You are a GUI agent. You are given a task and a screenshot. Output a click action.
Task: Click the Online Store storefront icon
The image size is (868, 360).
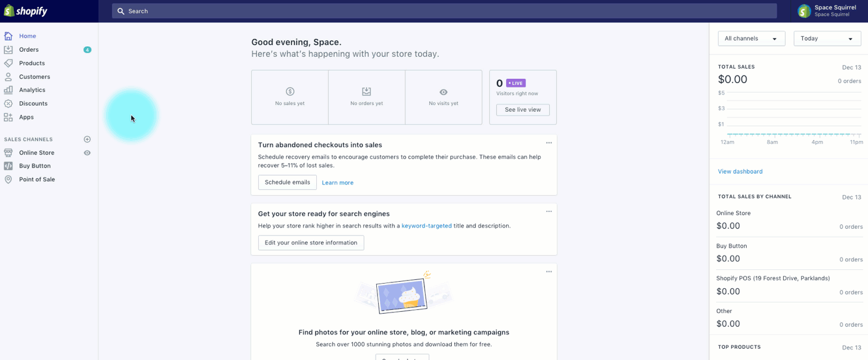tap(8, 152)
